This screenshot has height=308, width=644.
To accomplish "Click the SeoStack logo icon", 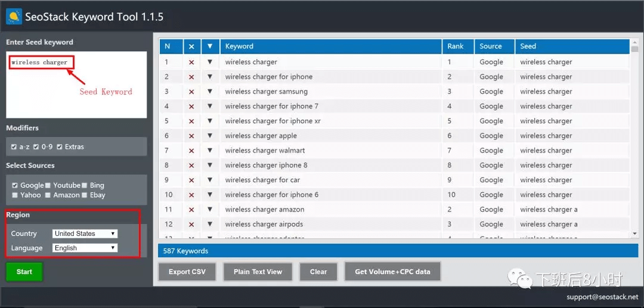I will [x=14, y=16].
